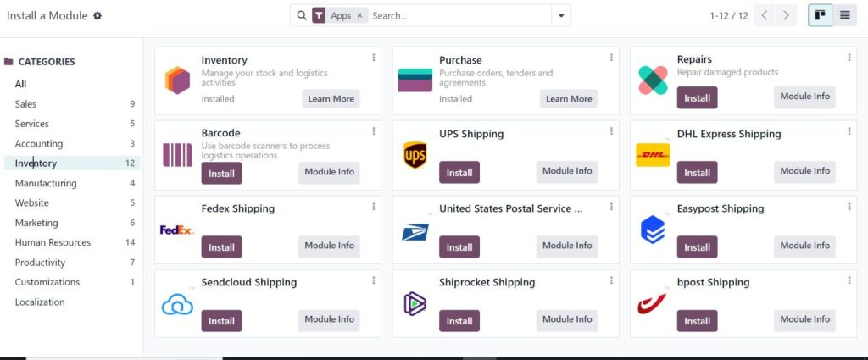
Task: Click the search magnifier icon
Action: click(301, 15)
